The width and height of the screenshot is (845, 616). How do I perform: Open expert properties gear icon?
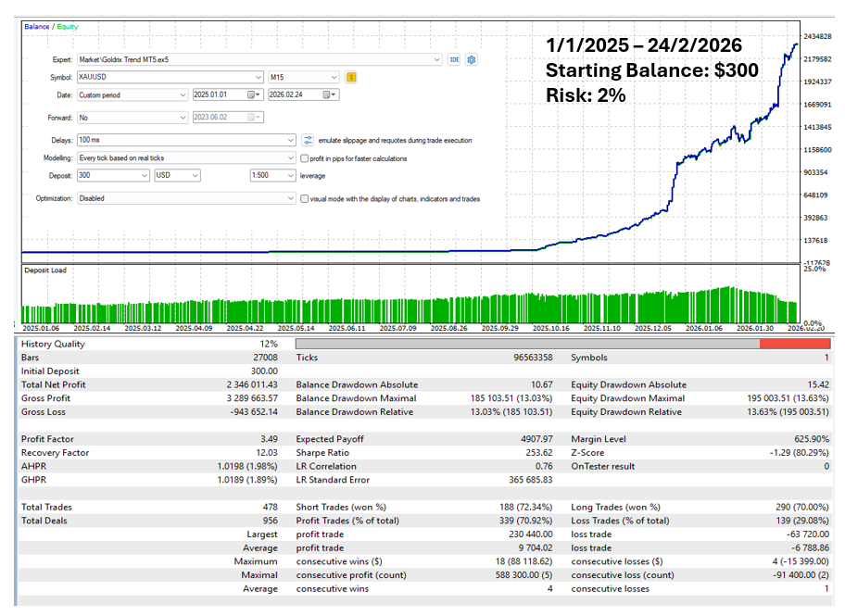[472, 59]
